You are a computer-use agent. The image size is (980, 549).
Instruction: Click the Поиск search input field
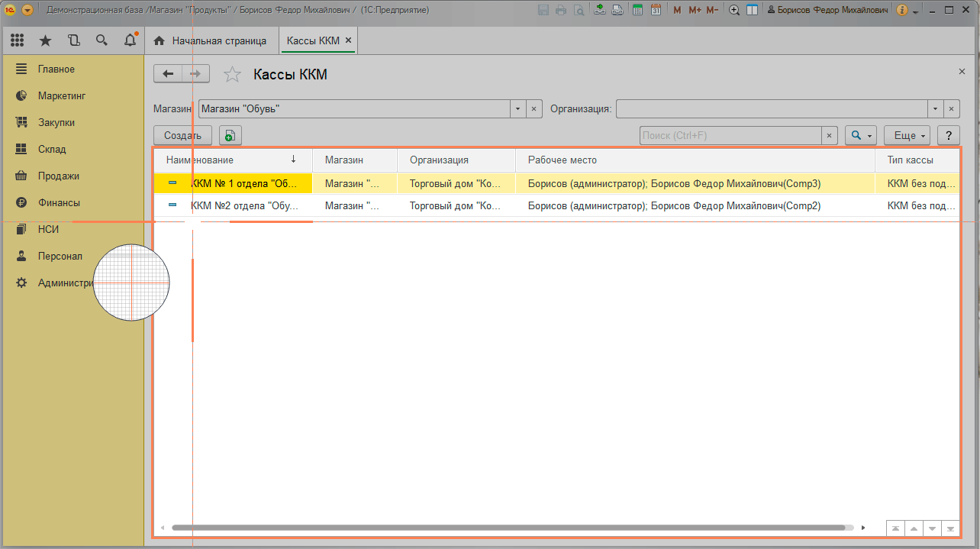[730, 135]
